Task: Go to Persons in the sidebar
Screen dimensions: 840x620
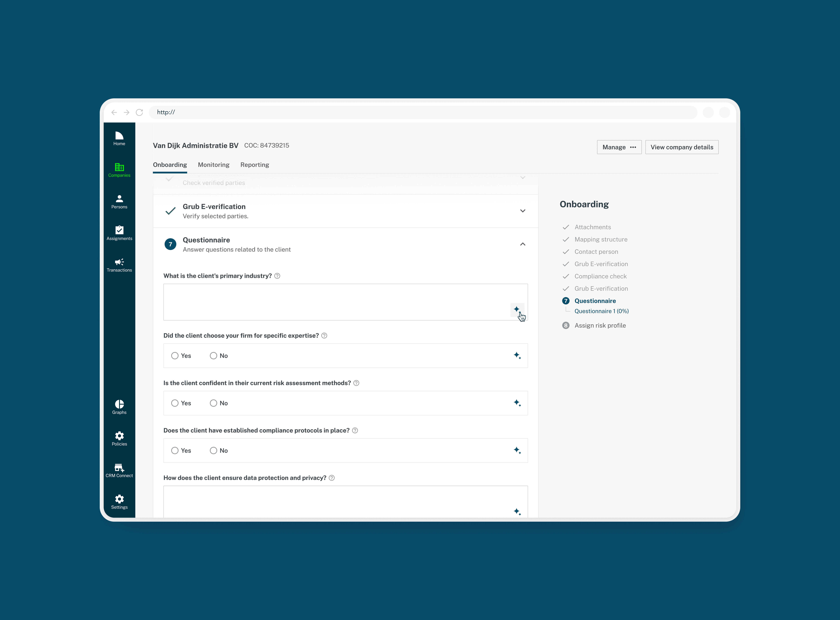Action: click(x=119, y=202)
